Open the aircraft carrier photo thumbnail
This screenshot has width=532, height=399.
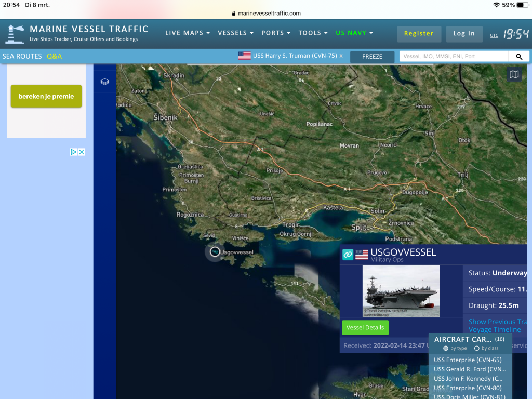click(x=401, y=291)
